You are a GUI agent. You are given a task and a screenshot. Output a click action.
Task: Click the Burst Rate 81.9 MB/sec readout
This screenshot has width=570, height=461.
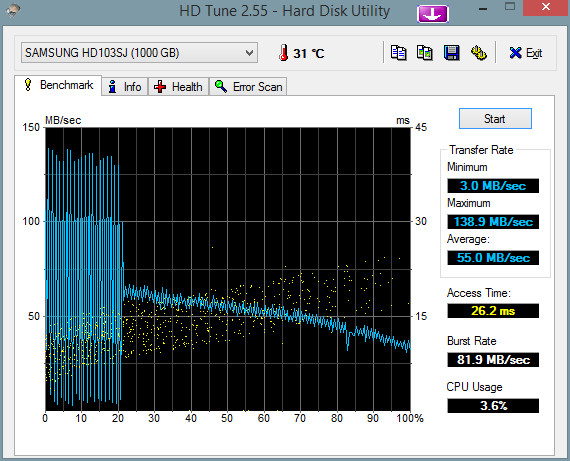pos(493,360)
